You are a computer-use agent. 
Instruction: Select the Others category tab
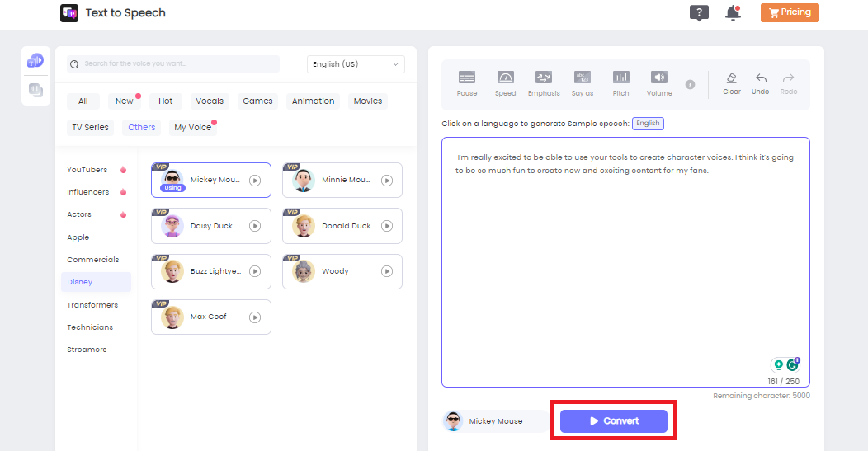[142, 127]
